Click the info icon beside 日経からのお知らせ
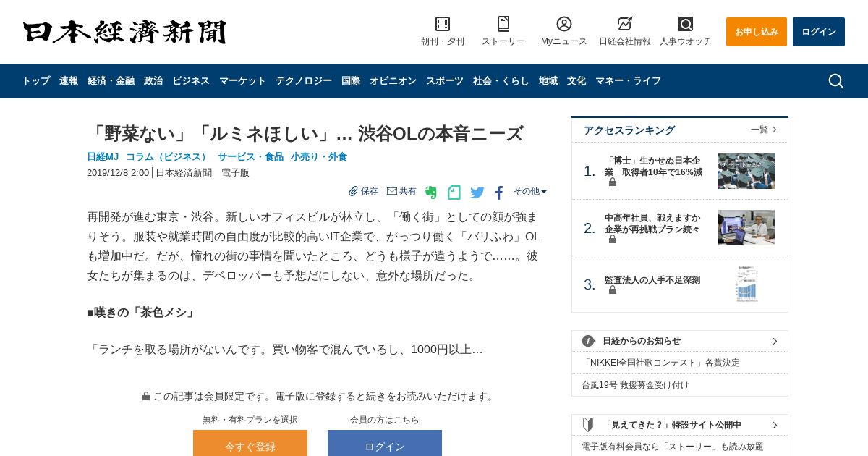Screen dimensions: 868x456 point(588,341)
